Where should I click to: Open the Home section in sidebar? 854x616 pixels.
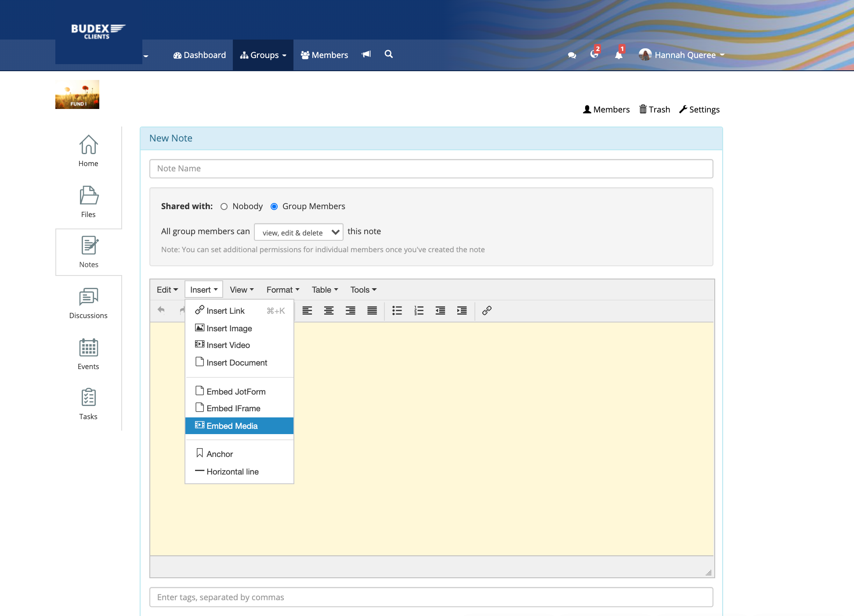coord(88,151)
